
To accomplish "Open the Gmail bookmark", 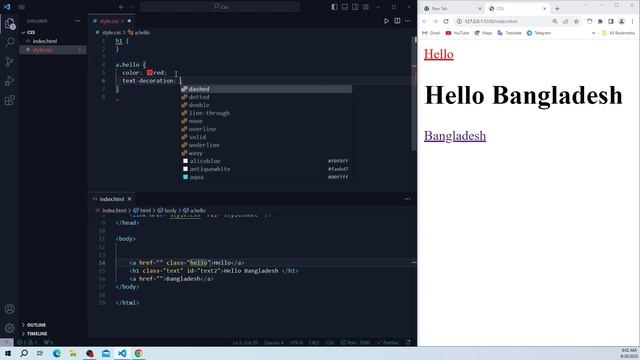I will (431, 33).
